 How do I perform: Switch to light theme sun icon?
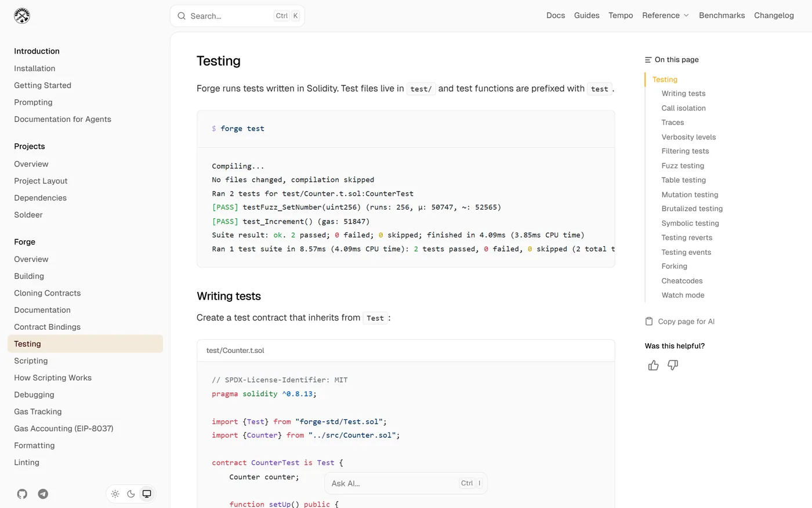(115, 494)
